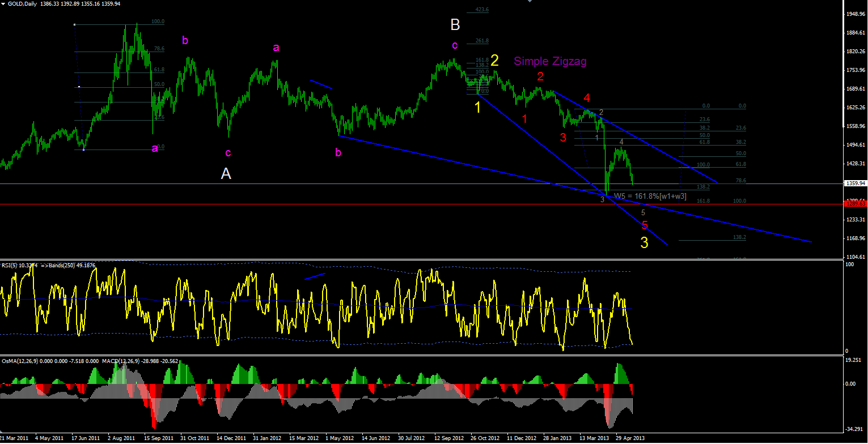Click the 1948.96 price axis label

(x=856, y=14)
